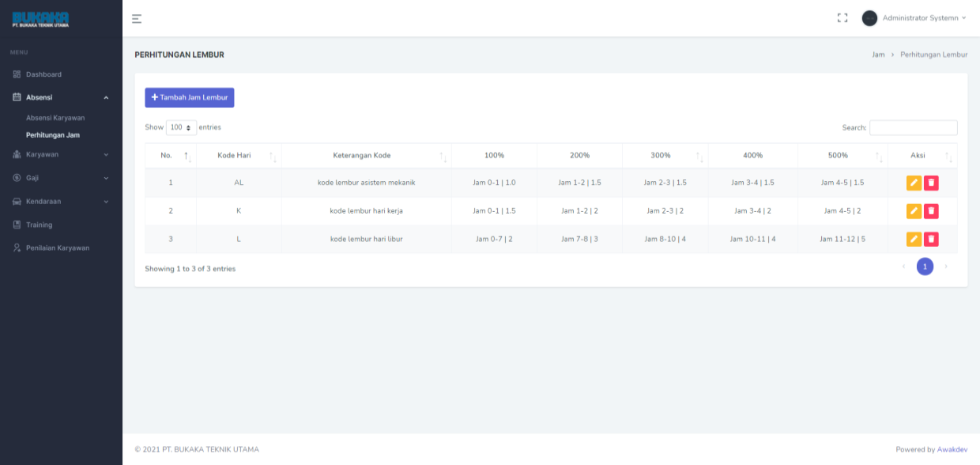Expand the Karyawan sidebar menu
980x465 pixels.
point(60,155)
